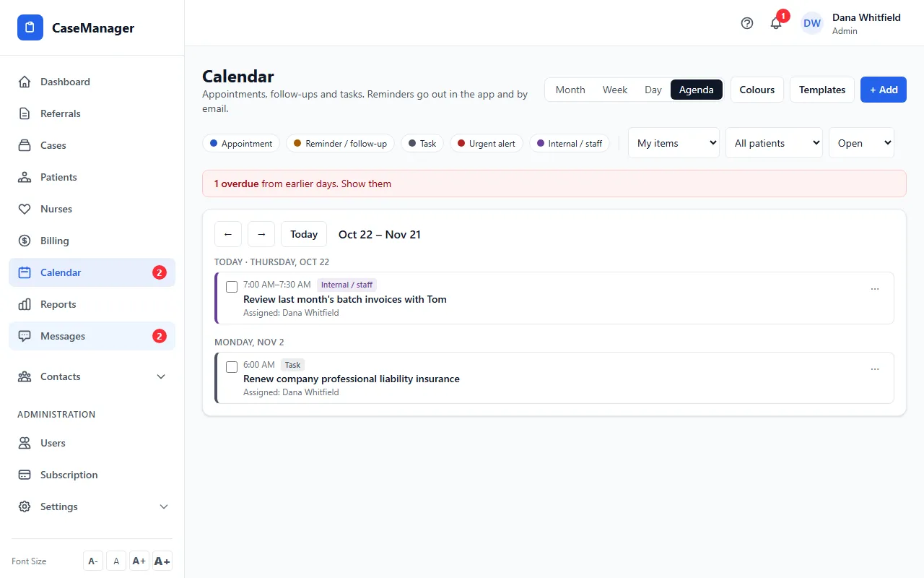Open the Open status dropdown
Image resolution: width=924 pixels, height=578 pixels.
tap(861, 143)
